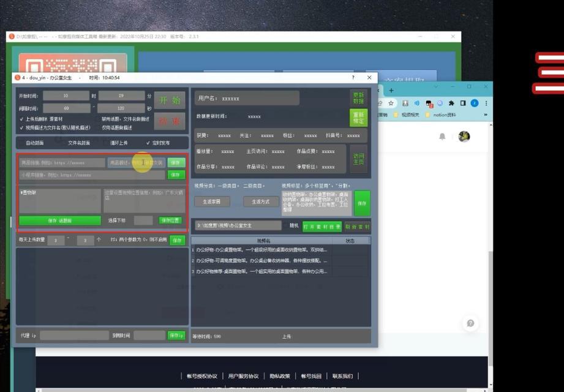
Task: Click the browser bookmark star icon
Action: [391, 104]
